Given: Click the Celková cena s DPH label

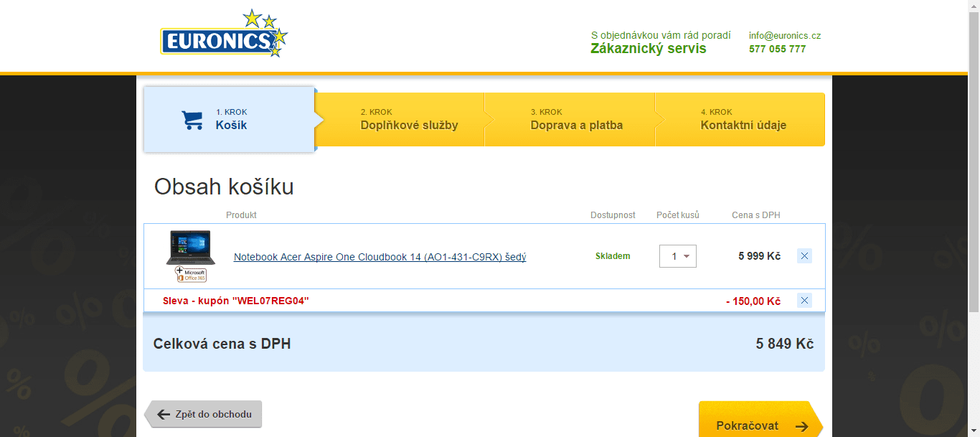Looking at the screenshot, I should [x=222, y=344].
